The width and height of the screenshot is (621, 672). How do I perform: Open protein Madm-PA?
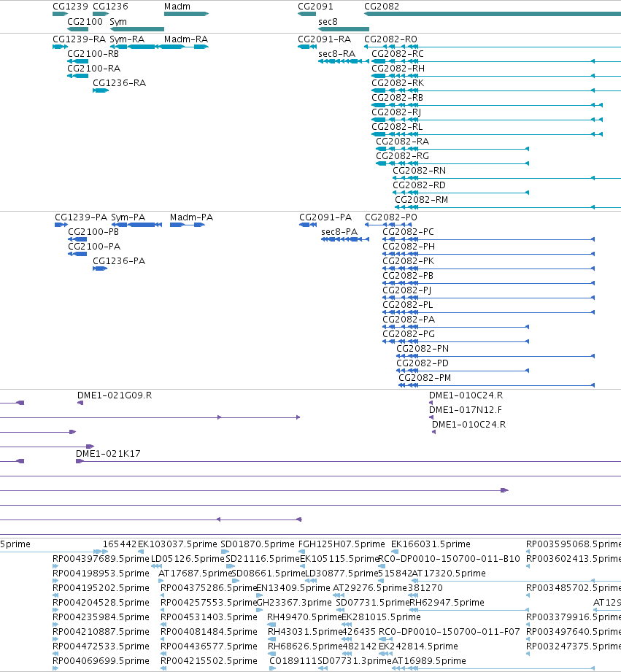pos(192,217)
